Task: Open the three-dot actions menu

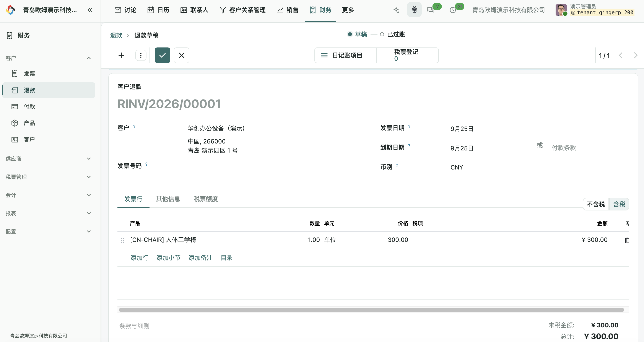Action: tap(141, 55)
